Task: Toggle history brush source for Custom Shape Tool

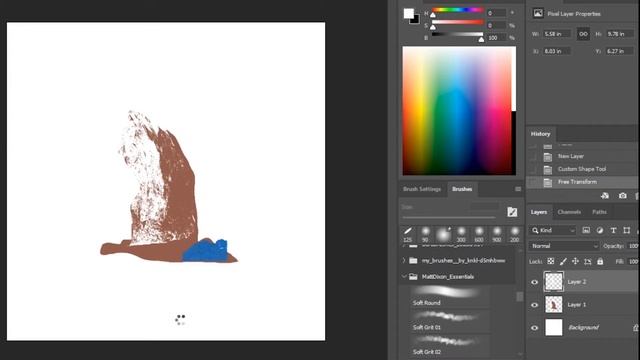Action: [x=533, y=169]
